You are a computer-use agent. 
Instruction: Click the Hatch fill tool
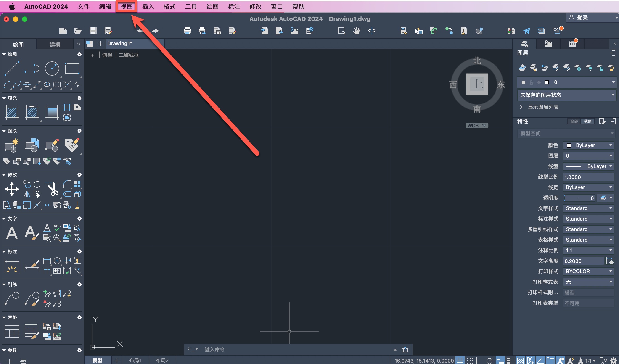[12, 112]
